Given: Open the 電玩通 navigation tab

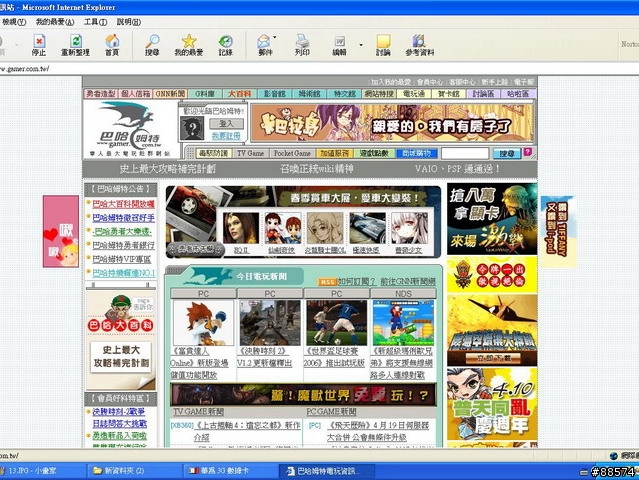Looking at the screenshot, I should coord(414,94).
